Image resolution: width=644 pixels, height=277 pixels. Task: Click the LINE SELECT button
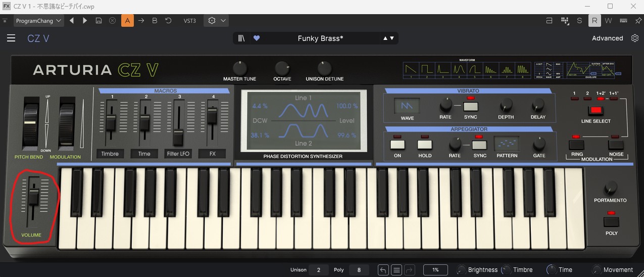[597, 110]
